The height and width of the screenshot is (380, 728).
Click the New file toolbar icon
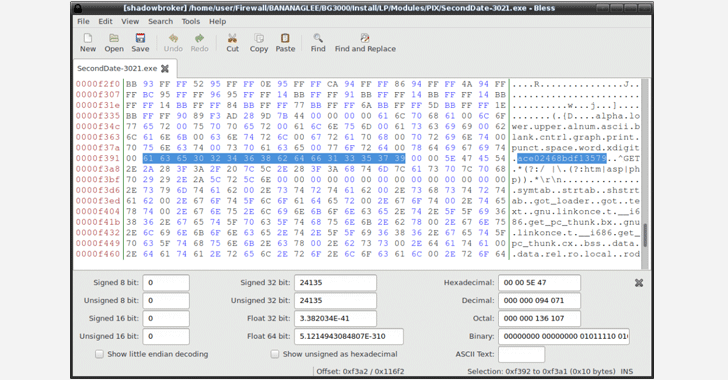click(x=88, y=38)
